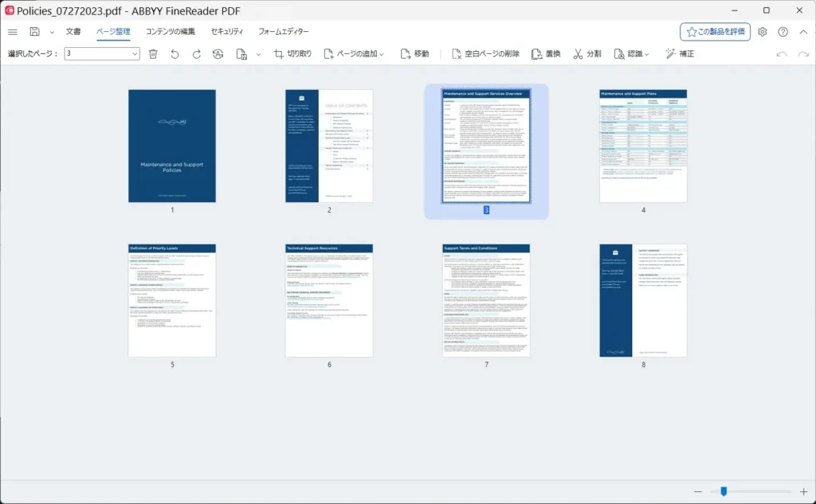The image size is (816, 504).
Task: Select page 1 cover thumbnail
Action: (x=172, y=146)
